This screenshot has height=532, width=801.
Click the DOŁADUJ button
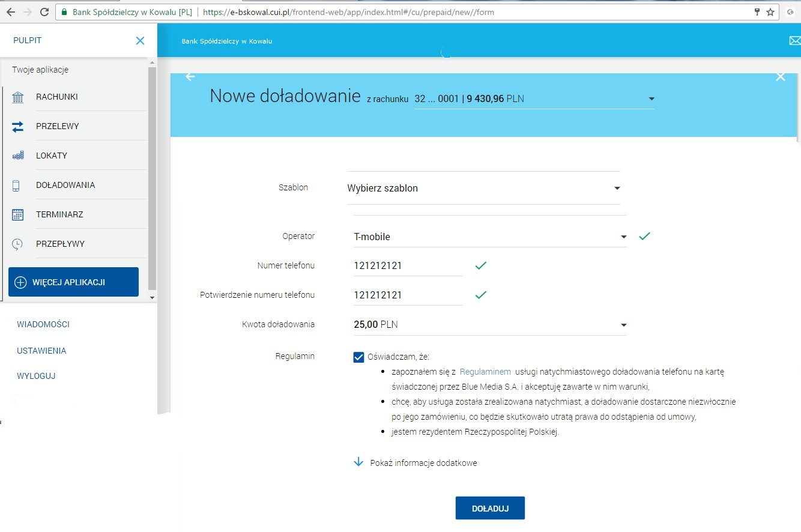point(490,508)
